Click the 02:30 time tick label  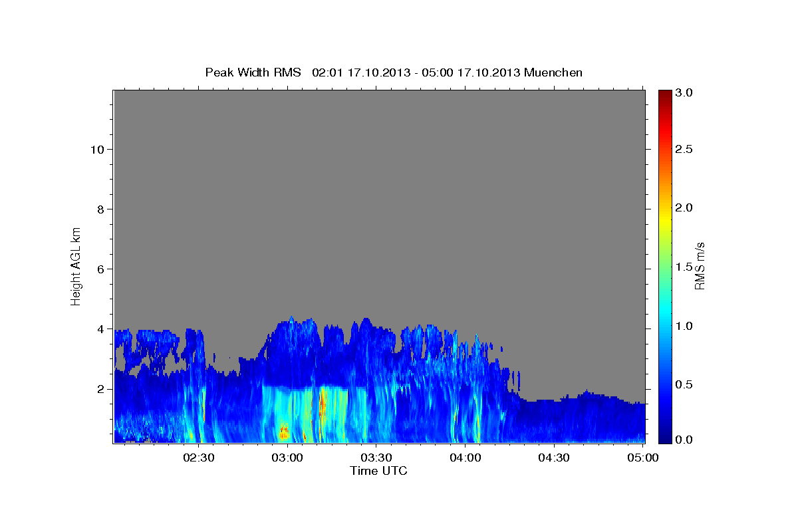199,458
